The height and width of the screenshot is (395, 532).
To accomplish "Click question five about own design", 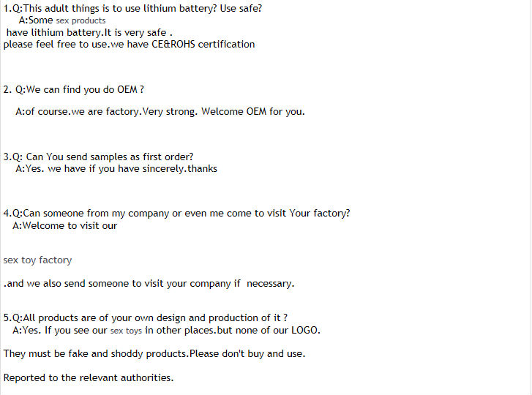I will (146, 318).
